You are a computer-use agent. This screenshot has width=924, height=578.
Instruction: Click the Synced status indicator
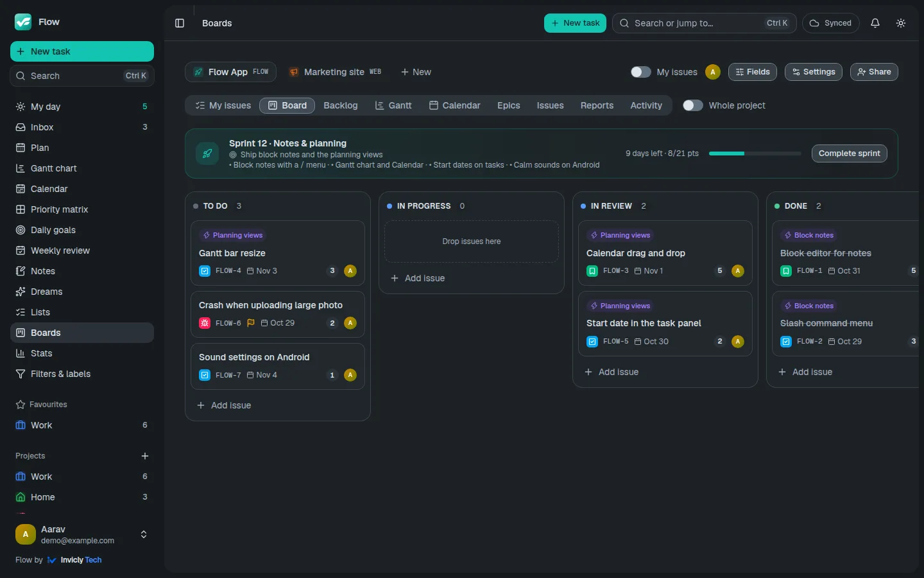point(831,23)
